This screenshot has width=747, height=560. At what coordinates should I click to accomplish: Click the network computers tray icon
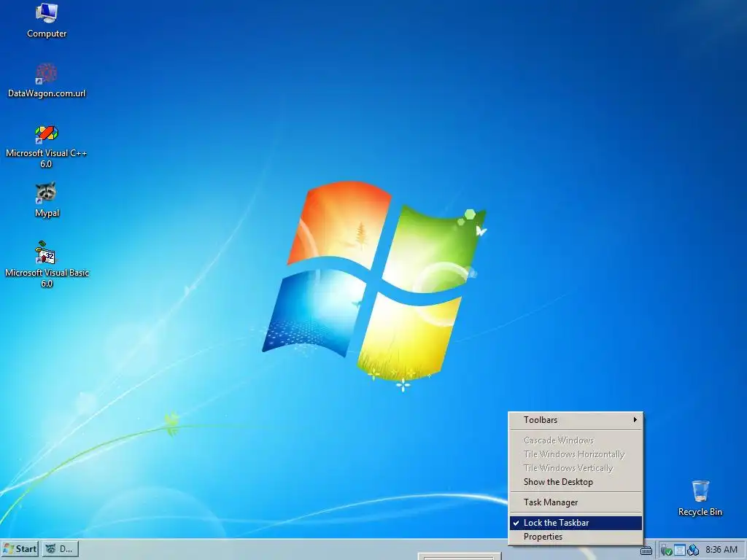[x=693, y=550]
